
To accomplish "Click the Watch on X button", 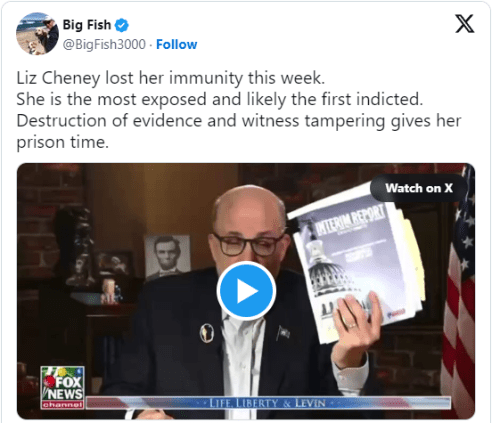I will (x=419, y=188).
